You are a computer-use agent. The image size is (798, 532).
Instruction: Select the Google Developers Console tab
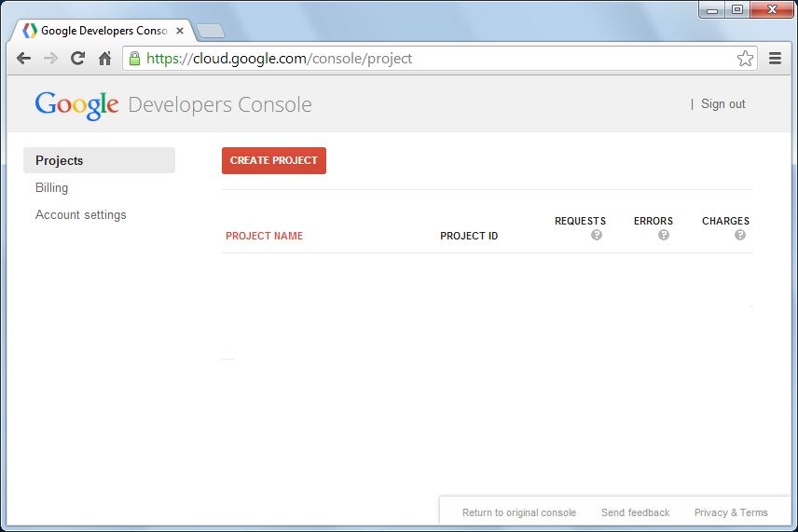pyautogui.click(x=103, y=31)
